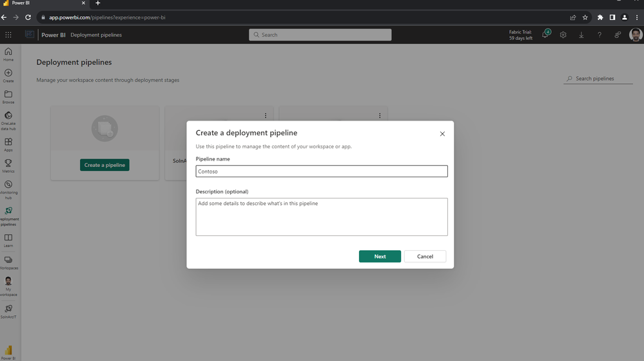This screenshot has width=644, height=361.
Task: Open more options on third pipeline card
Action: point(380,116)
